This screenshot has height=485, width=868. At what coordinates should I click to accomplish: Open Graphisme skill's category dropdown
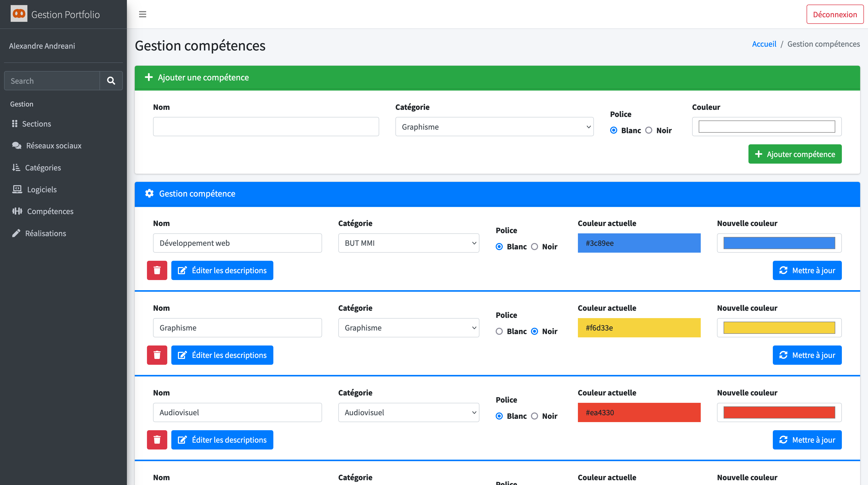tap(409, 328)
